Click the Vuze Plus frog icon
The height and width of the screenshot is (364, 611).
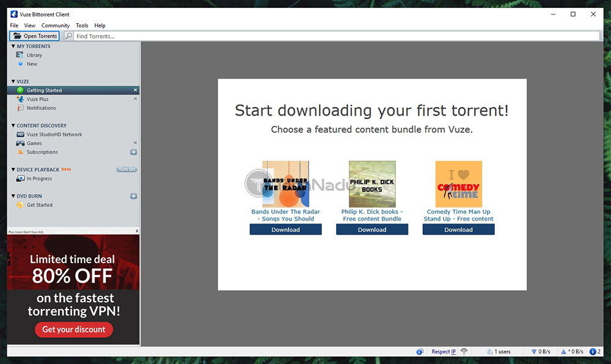coord(20,99)
